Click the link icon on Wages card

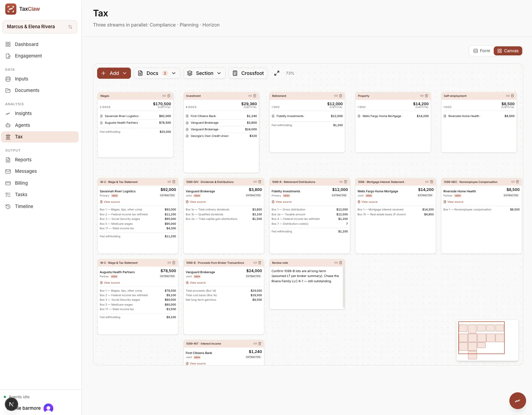[x=164, y=96]
